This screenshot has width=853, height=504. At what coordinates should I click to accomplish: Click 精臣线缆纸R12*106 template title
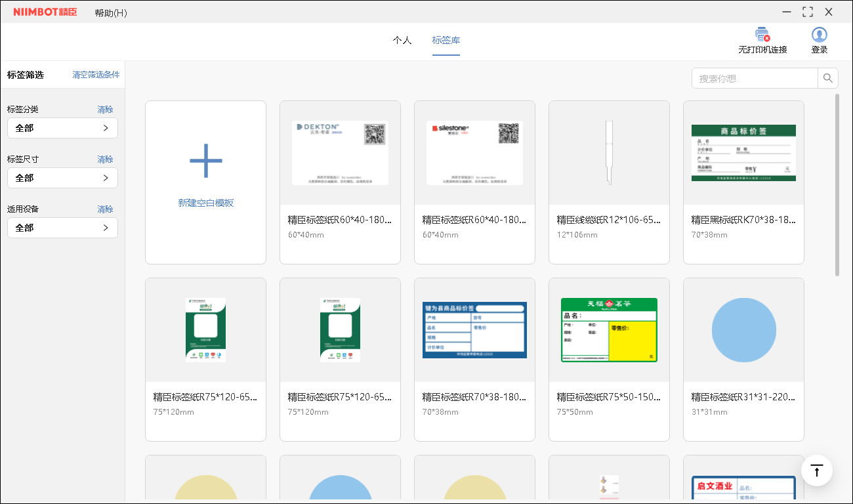click(609, 220)
